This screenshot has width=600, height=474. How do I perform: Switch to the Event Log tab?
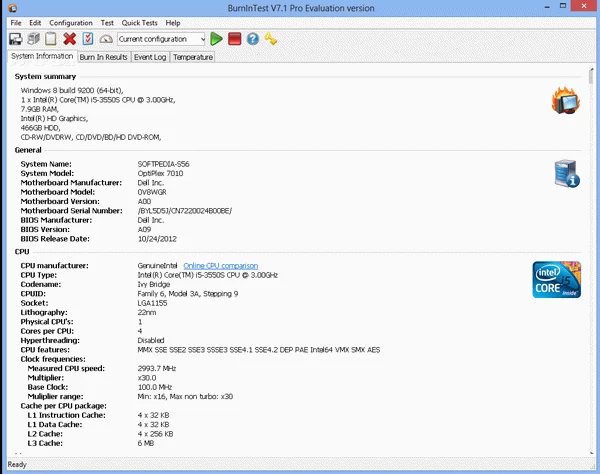click(x=150, y=57)
